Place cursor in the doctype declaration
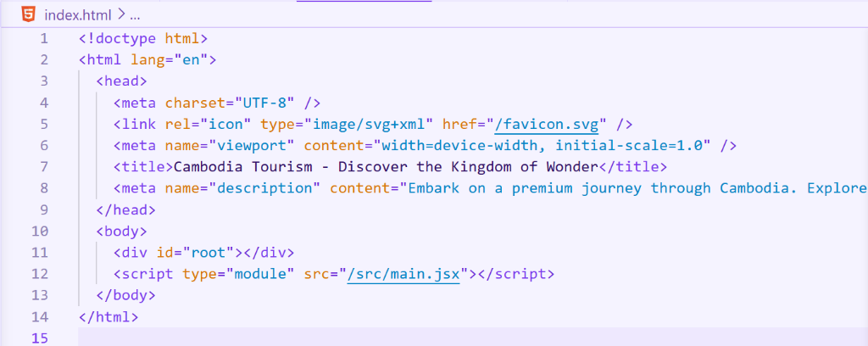Image resolution: width=868 pixels, height=346 pixels. click(143, 39)
